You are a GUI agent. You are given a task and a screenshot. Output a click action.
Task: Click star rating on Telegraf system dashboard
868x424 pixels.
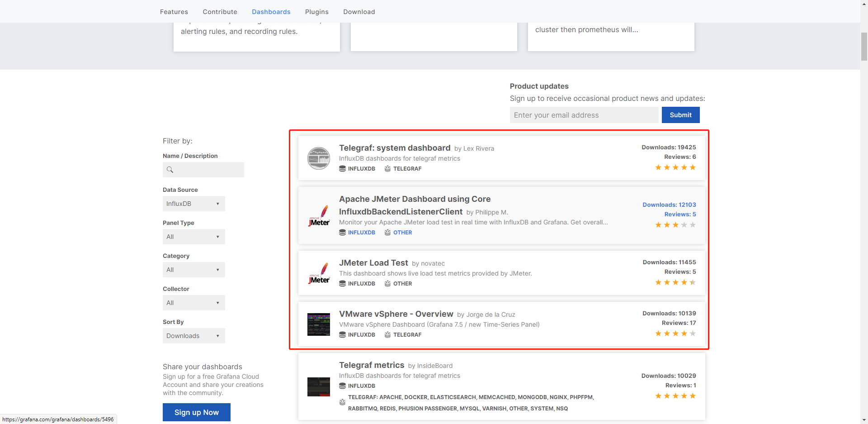[675, 167]
